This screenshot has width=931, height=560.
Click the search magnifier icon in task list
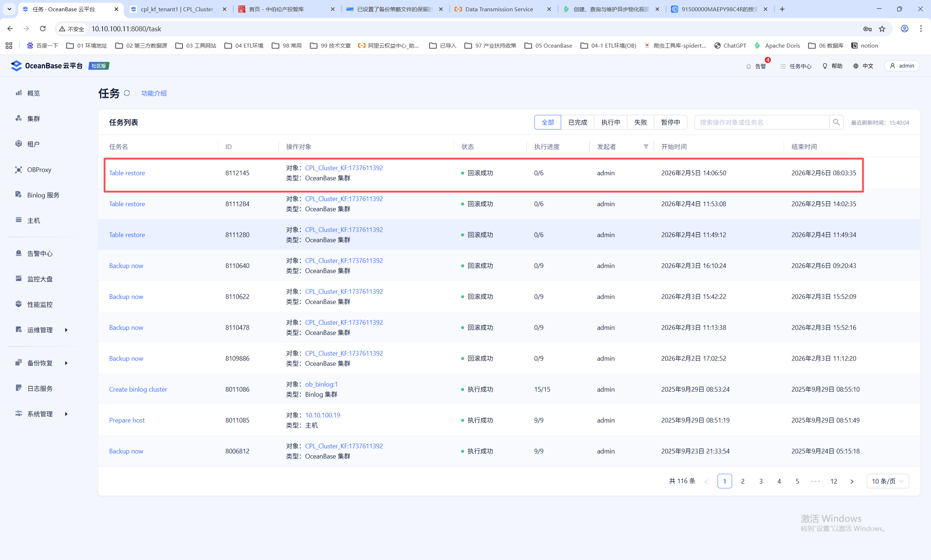836,122
